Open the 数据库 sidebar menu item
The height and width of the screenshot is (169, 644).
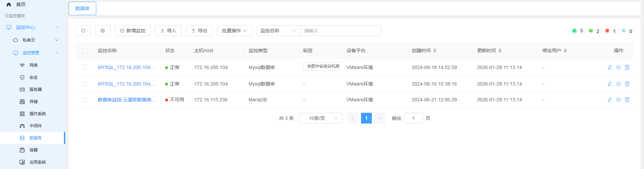pyautogui.click(x=32, y=138)
